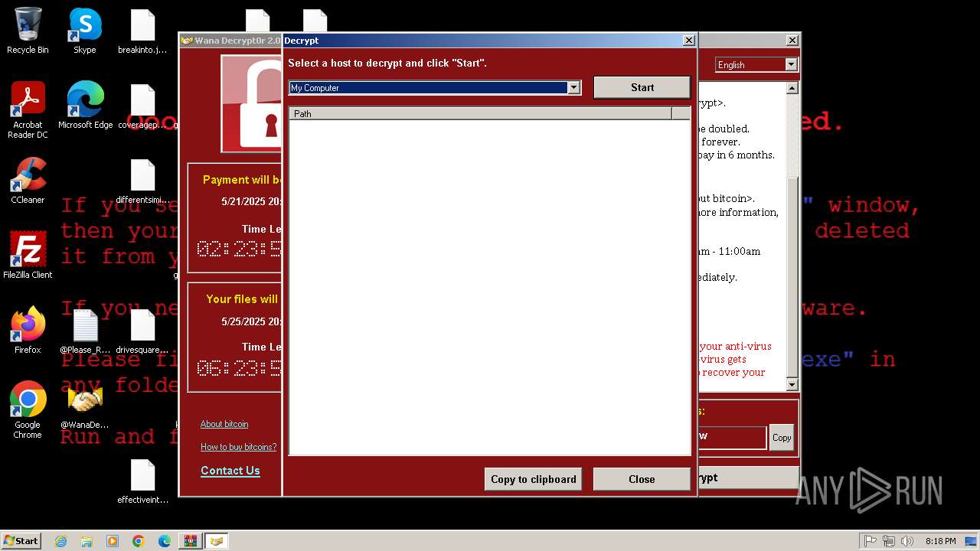Select the effectiveint file icon
The height and width of the screenshot is (551, 980).
142,481
